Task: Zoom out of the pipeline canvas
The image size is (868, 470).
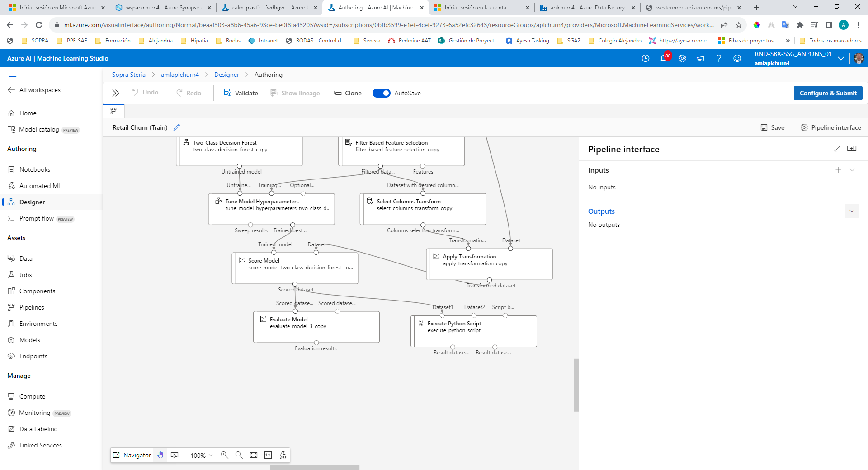Action: point(239,455)
